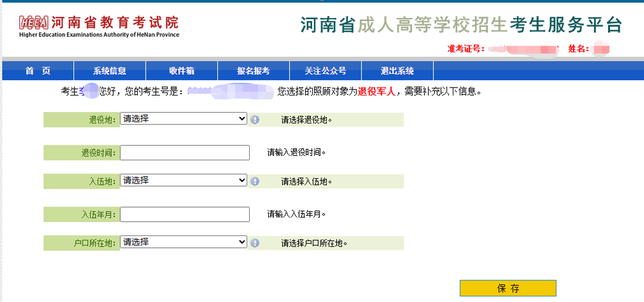The image size is (644, 302).
Task: Go to 首页 in navigation bar
Action: tap(38, 71)
